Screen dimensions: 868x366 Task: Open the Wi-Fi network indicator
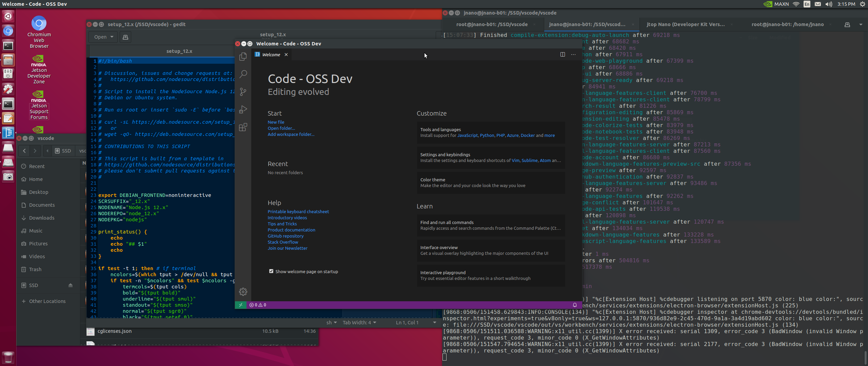[796, 4]
